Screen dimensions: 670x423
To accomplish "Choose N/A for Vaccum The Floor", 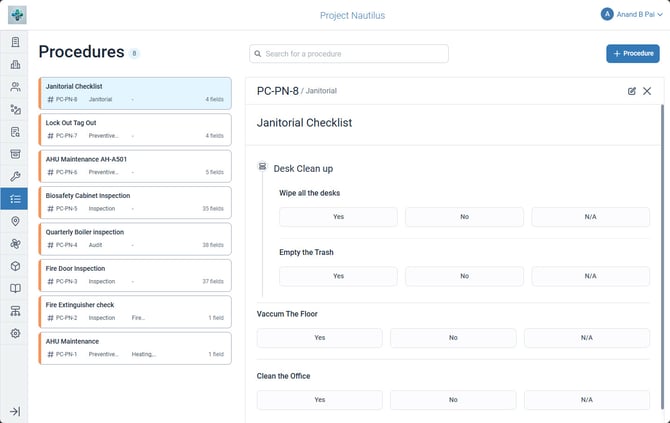I will point(587,338).
